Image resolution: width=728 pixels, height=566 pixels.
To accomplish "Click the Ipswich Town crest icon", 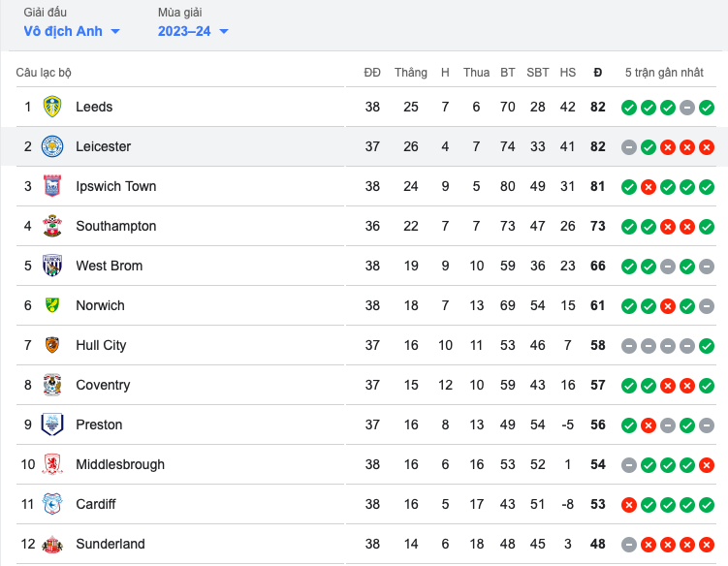I will tap(52, 186).
